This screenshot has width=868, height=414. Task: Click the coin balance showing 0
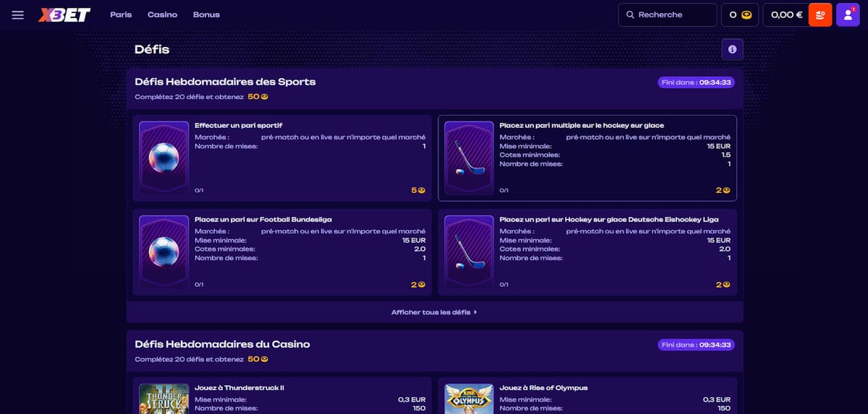click(x=740, y=14)
